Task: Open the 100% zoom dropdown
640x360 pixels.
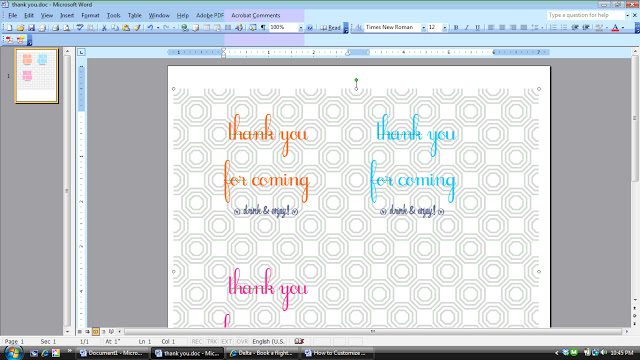Action: (x=301, y=28)
